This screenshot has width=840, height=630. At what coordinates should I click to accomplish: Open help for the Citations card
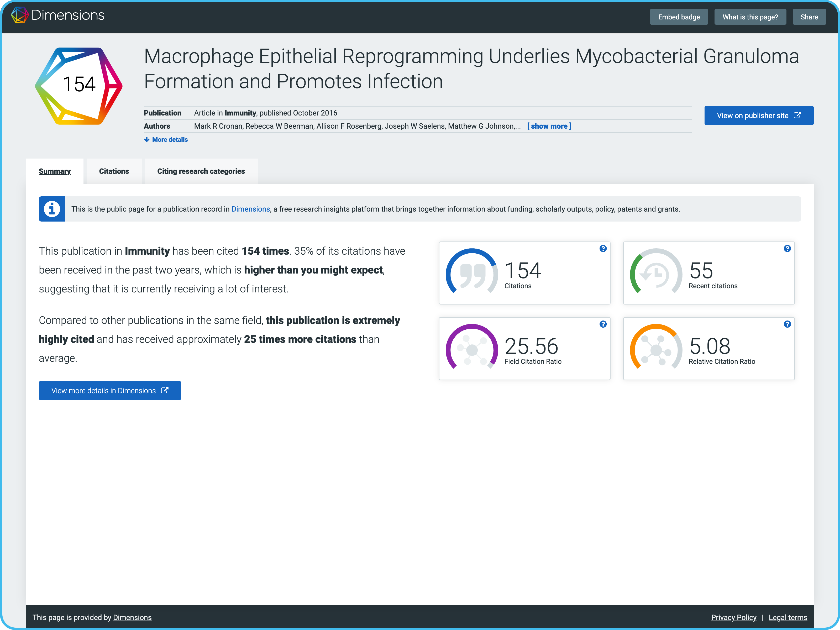pyautogui.click(x=603, y=249)
